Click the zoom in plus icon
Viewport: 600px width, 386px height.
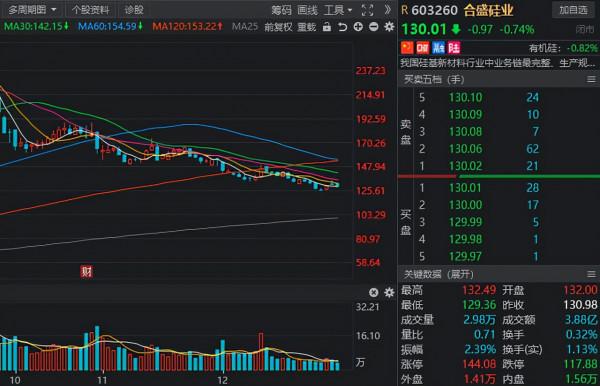[358, 27]
